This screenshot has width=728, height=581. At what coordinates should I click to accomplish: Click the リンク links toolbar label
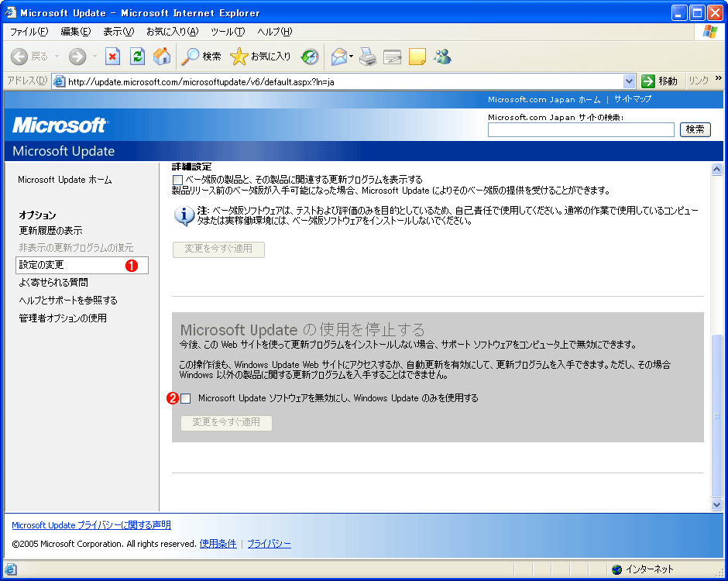699,81
